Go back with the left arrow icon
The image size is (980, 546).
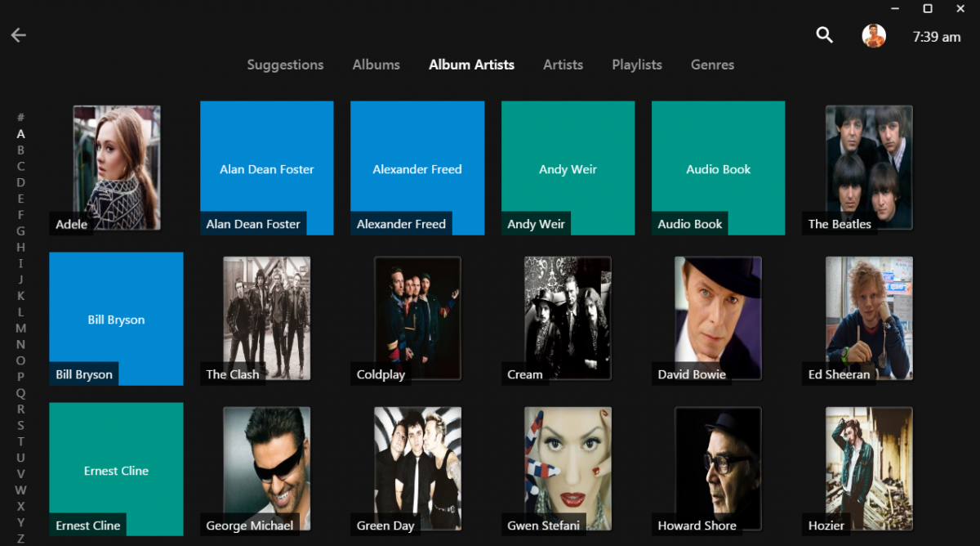coord(18,35)
